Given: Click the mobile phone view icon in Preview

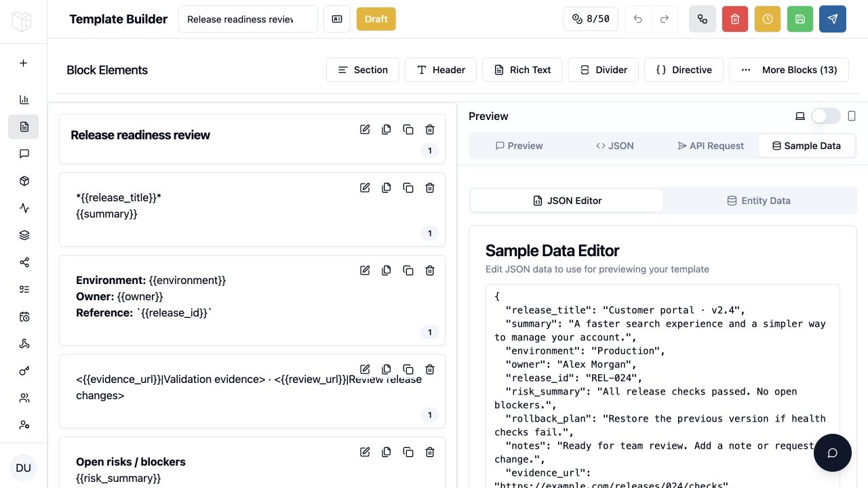Looking at the screenshot, I should click(x=852, y=116).
